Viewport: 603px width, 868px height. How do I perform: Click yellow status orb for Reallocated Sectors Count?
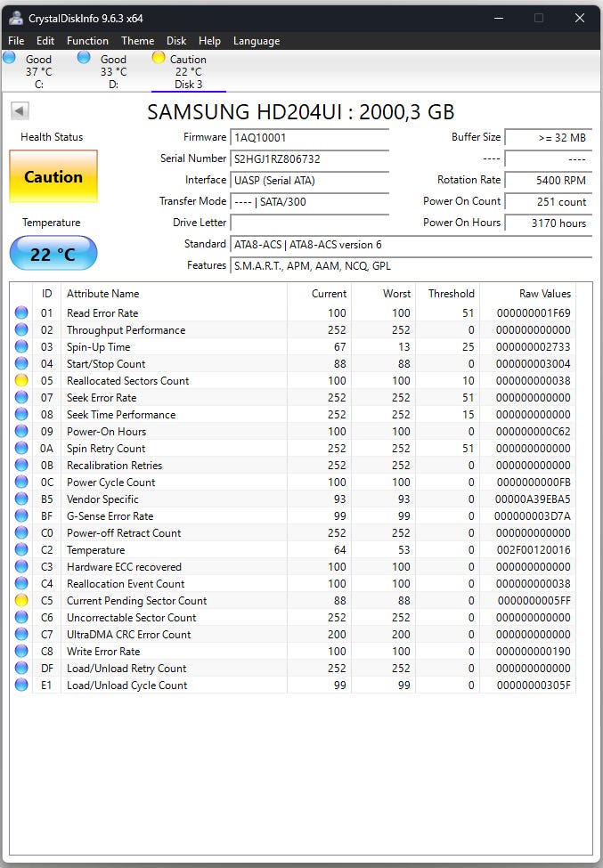pos(21,380)
